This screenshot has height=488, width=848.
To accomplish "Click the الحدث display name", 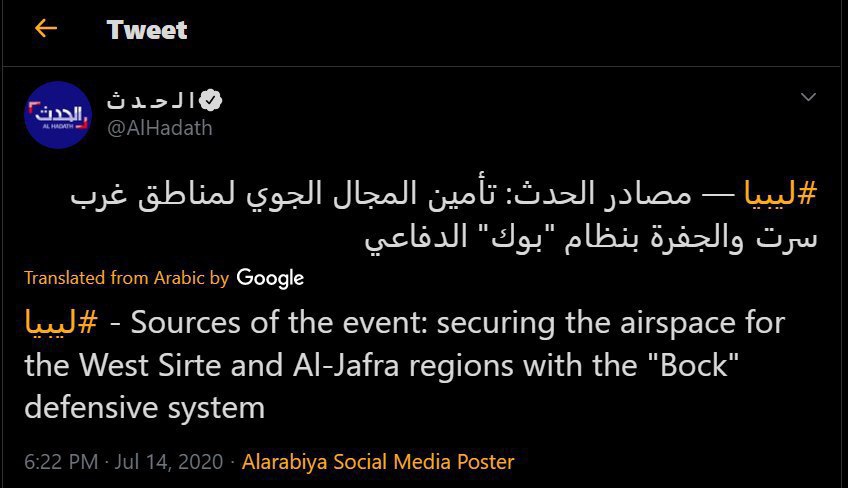I will click(x=150, y=100).
